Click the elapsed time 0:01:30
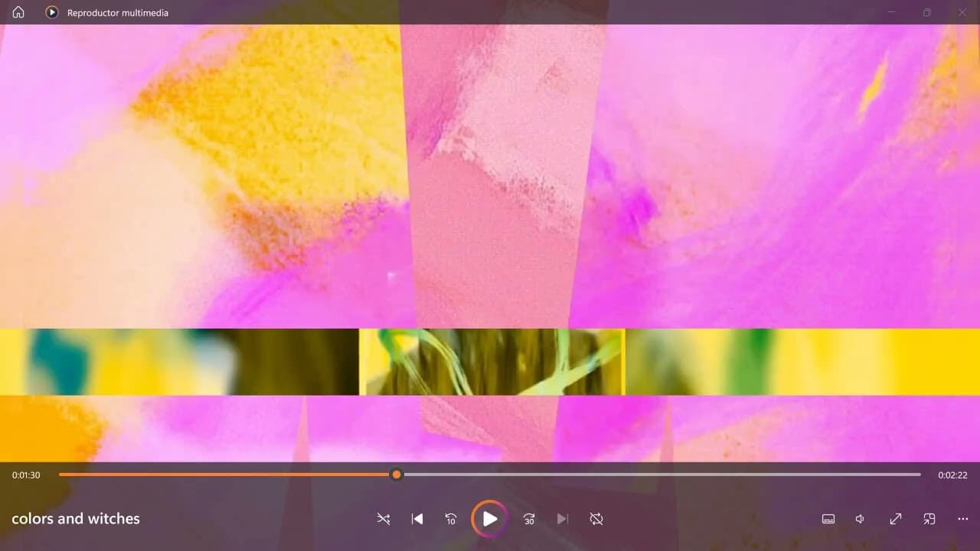The height and width of the screenshot is (551, 980). 26,475
